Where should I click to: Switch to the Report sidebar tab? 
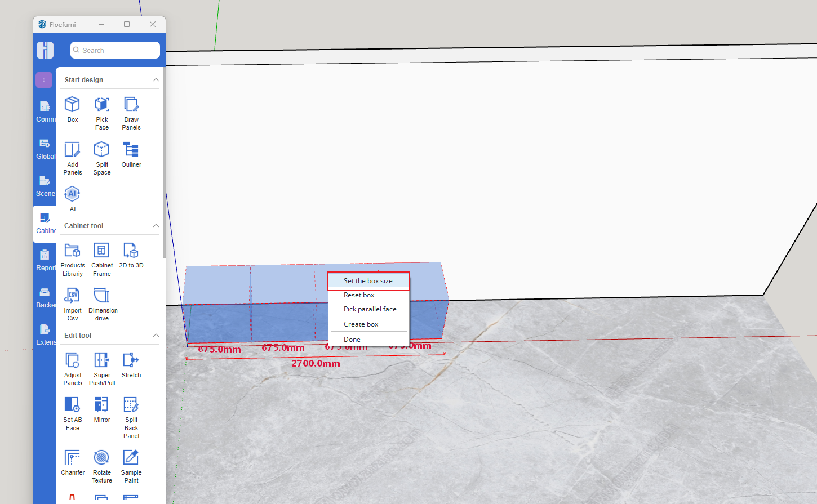(x=45, y=260)
